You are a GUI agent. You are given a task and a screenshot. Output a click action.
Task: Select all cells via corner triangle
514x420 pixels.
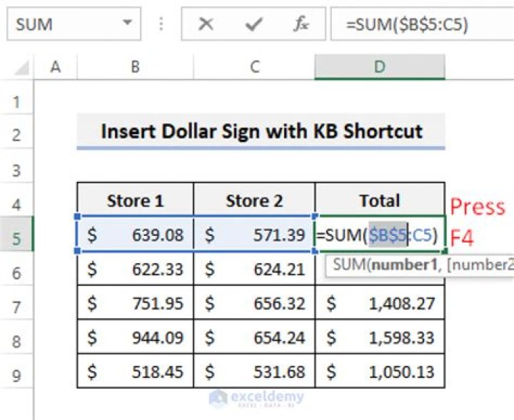tap(21, 68)
